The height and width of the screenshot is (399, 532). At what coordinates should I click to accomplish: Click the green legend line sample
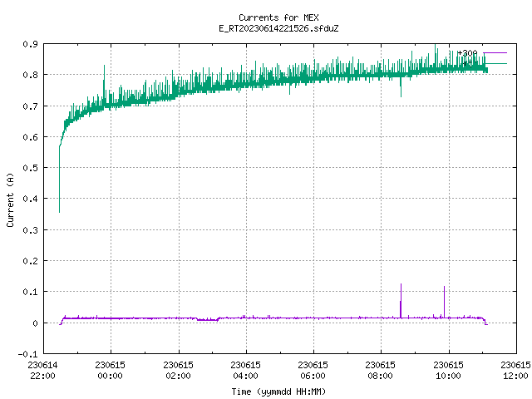(x=495, y=63)
